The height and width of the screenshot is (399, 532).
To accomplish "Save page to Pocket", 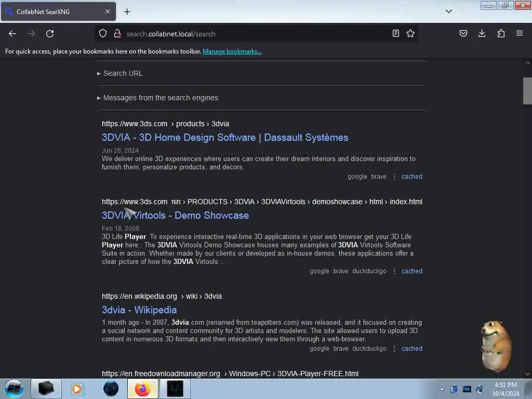I will tap(463, 33).
